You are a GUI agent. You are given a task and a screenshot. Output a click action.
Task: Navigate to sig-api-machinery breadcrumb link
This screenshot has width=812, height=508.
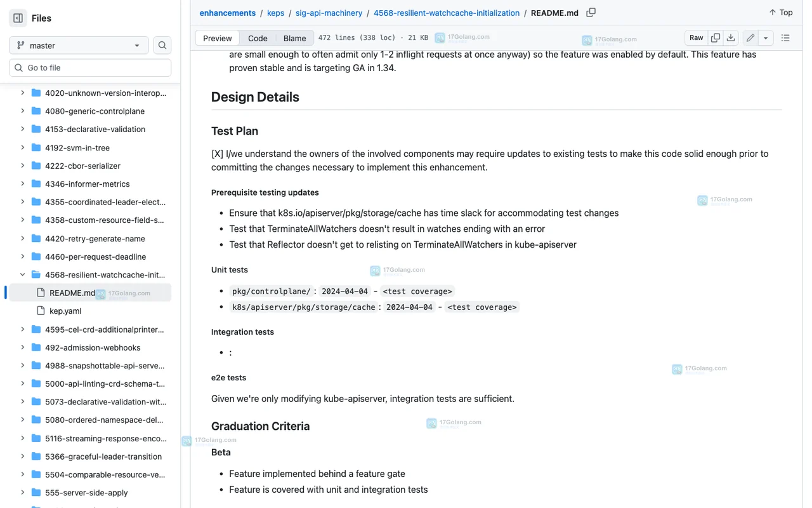pos(329,13)
